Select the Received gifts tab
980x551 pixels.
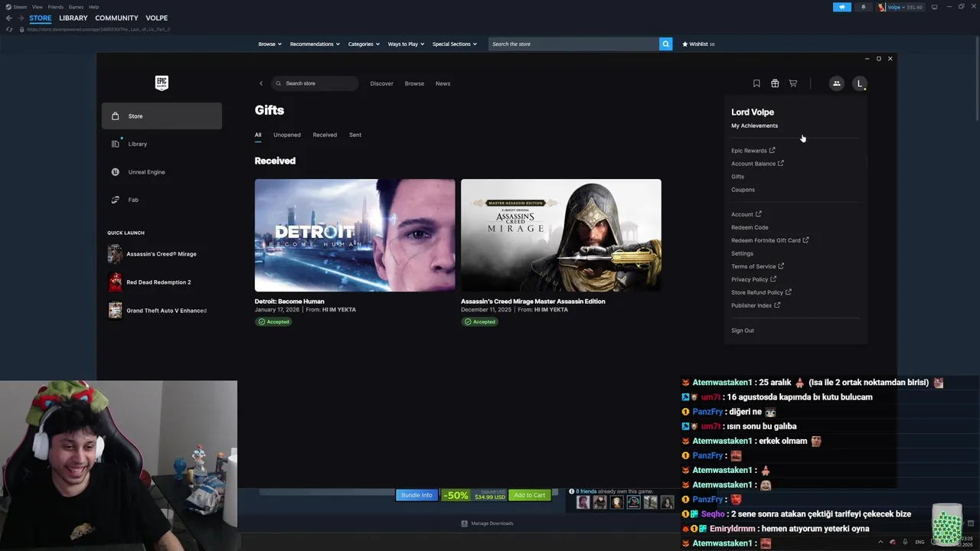[x=325, y=135]
